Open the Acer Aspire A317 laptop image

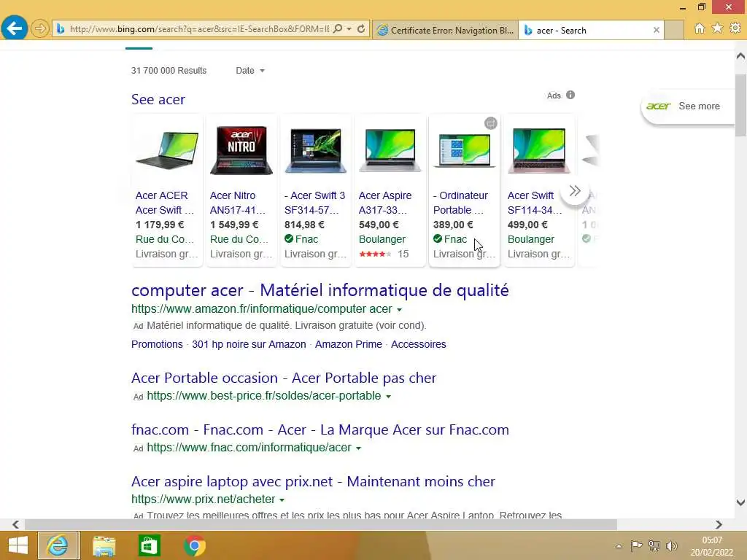390,150
